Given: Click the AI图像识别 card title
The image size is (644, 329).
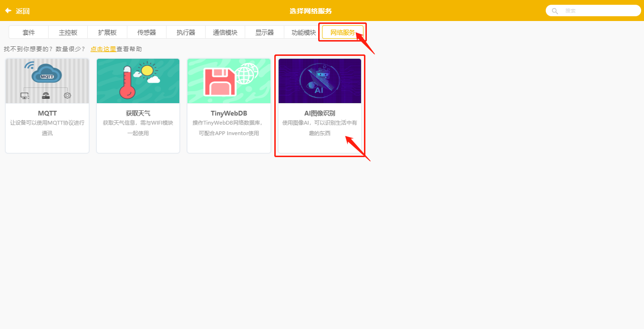Looking at the screenshot, I should tap(320, 113).
